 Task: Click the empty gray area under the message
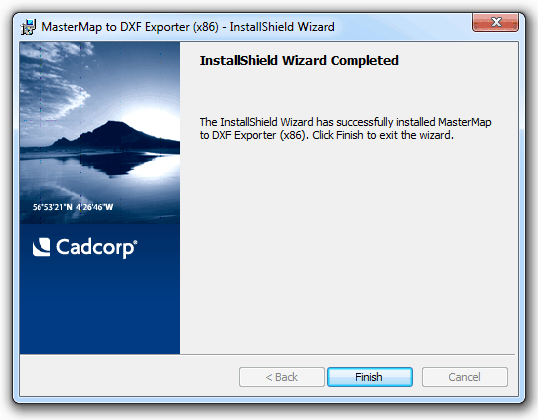point(347,247)
